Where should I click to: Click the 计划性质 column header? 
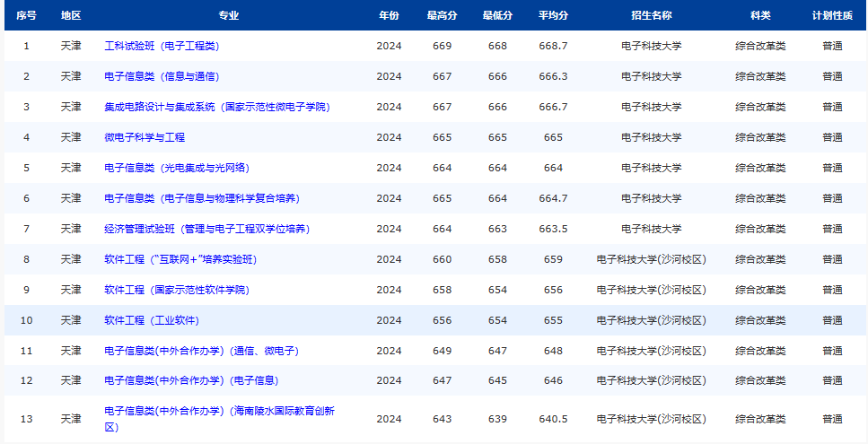(x=832, y=15)
